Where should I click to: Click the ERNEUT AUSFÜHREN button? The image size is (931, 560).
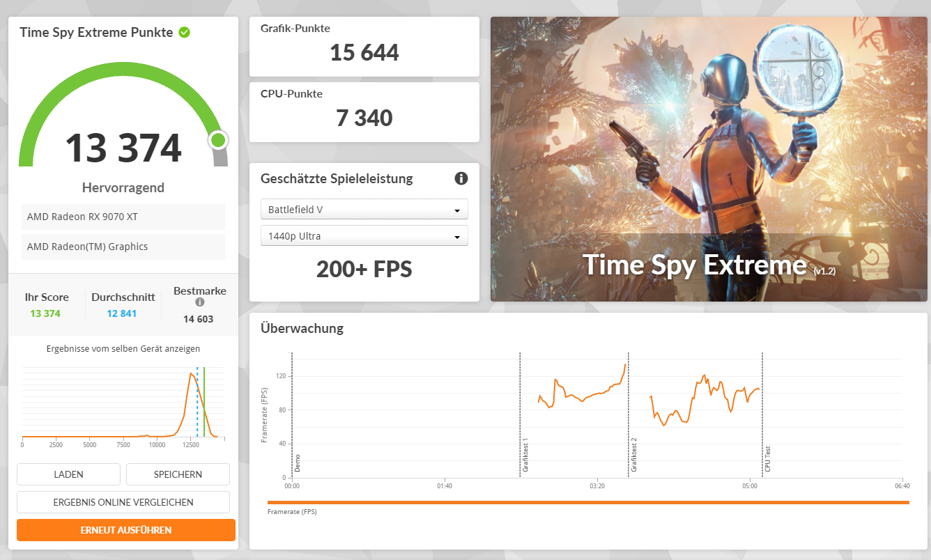point(126,530)
